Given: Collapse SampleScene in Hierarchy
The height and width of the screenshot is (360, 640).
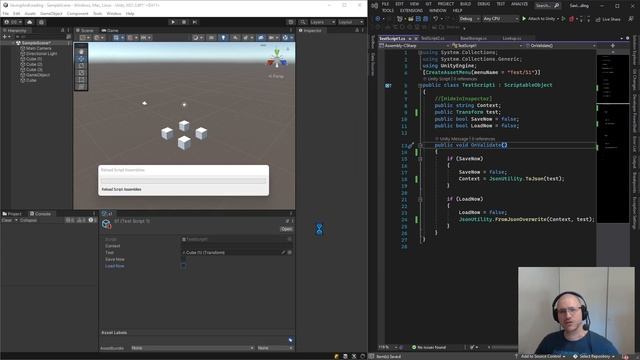Looking at the screenshot, I should click(12, 43).
